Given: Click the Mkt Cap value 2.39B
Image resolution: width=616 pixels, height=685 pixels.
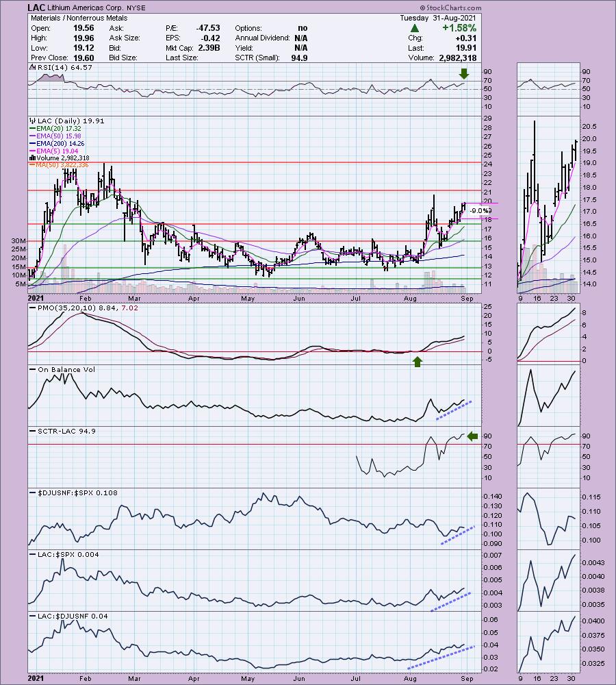Looking at the screenshot, I should pos(209,48).
